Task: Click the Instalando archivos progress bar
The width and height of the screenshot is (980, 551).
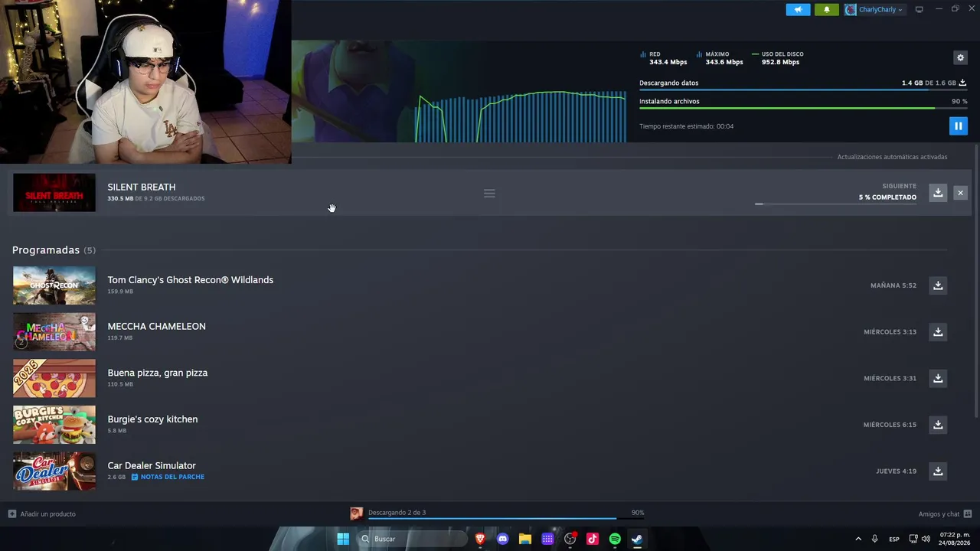Action: pos(803,108)
